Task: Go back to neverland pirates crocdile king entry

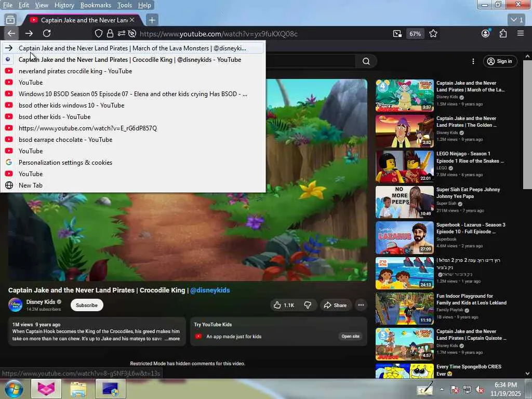Action: coord(133,71)
